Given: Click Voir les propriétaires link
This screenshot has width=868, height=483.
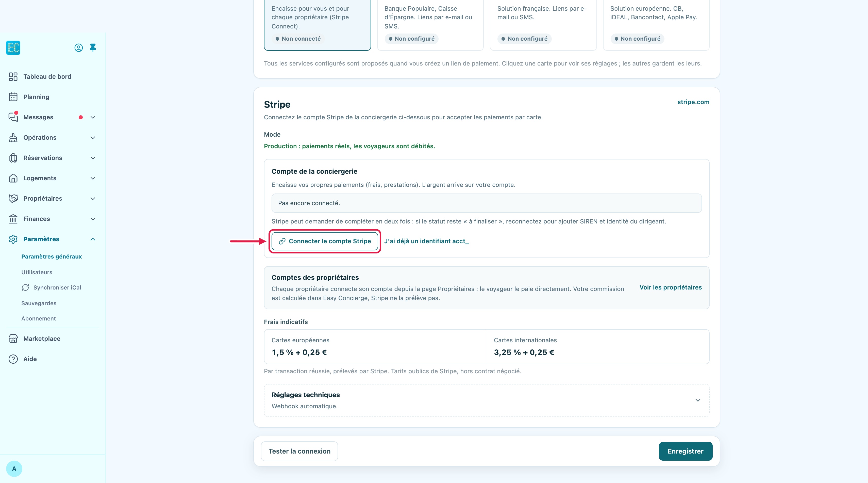Looking at the screenshot, I should click(671, 287).
